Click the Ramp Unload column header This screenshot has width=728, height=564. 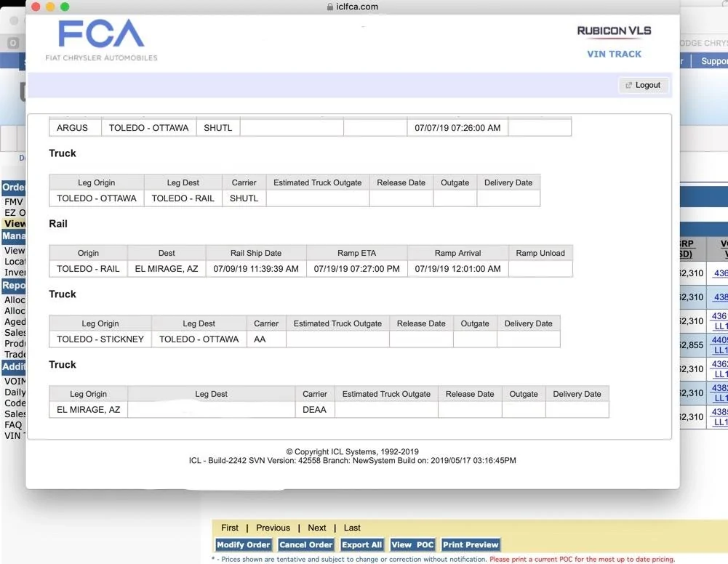[540, 253]
